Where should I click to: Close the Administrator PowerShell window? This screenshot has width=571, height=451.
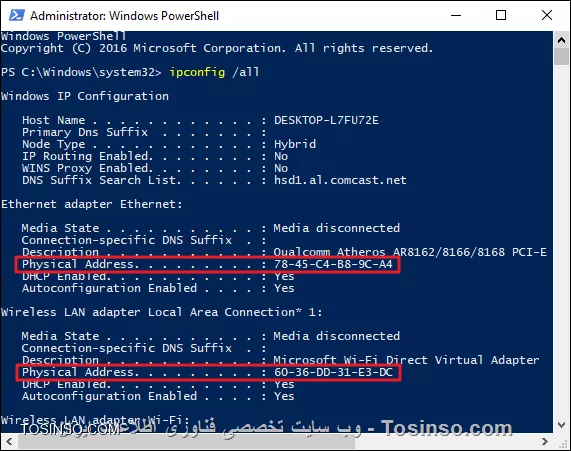click(x=547, y=15)
